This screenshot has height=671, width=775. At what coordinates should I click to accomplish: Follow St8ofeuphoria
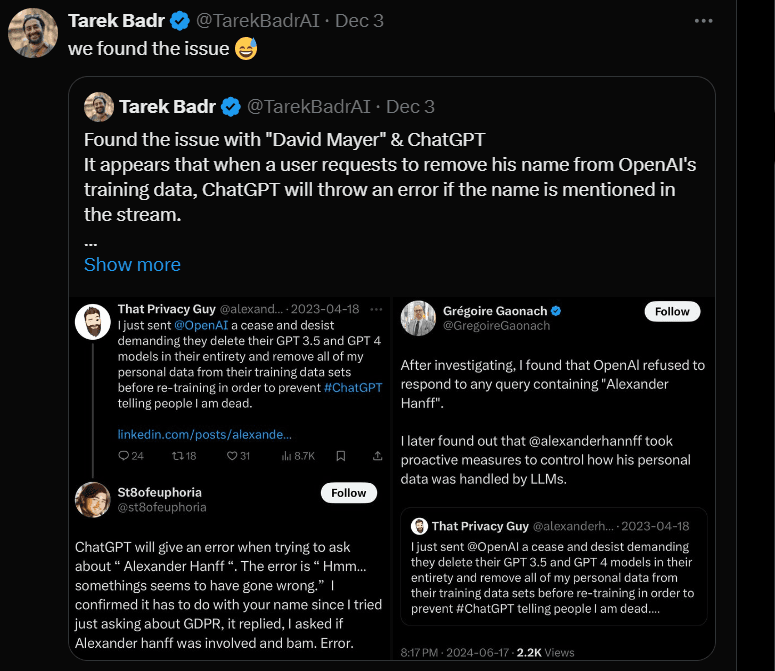pyautogui.click(x=349, y=493)
